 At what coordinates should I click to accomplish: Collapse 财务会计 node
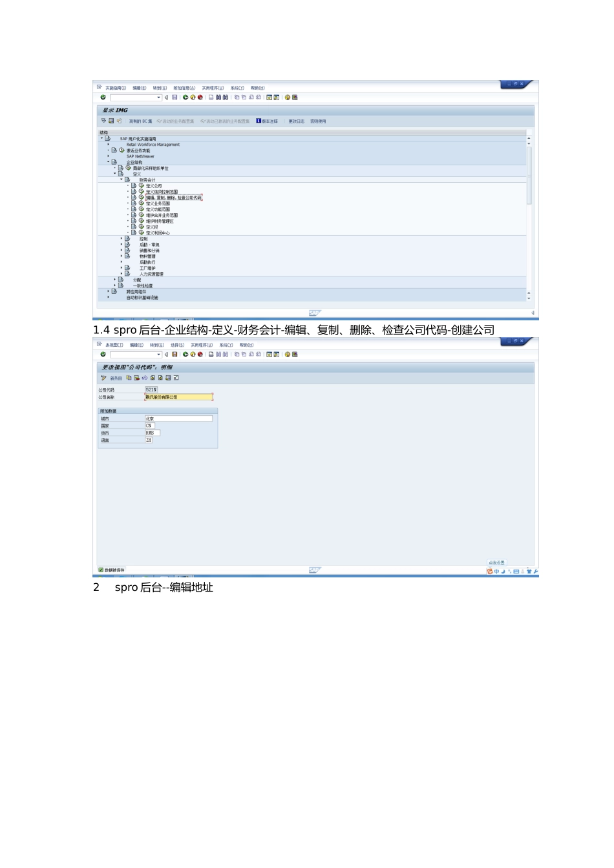point(122,180)
